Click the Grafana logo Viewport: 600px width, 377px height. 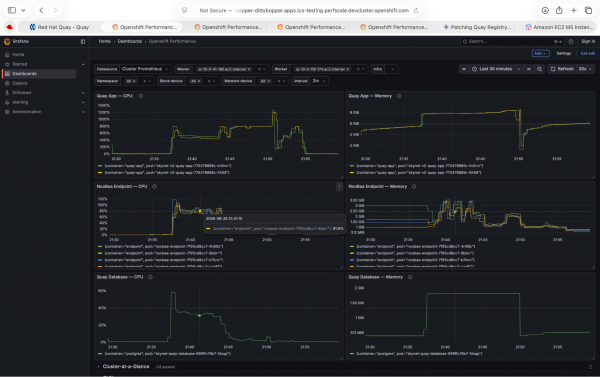[7, 41]
